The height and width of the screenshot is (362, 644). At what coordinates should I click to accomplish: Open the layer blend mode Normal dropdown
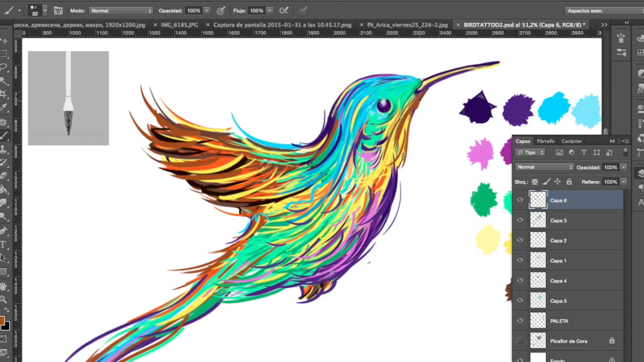544,167
